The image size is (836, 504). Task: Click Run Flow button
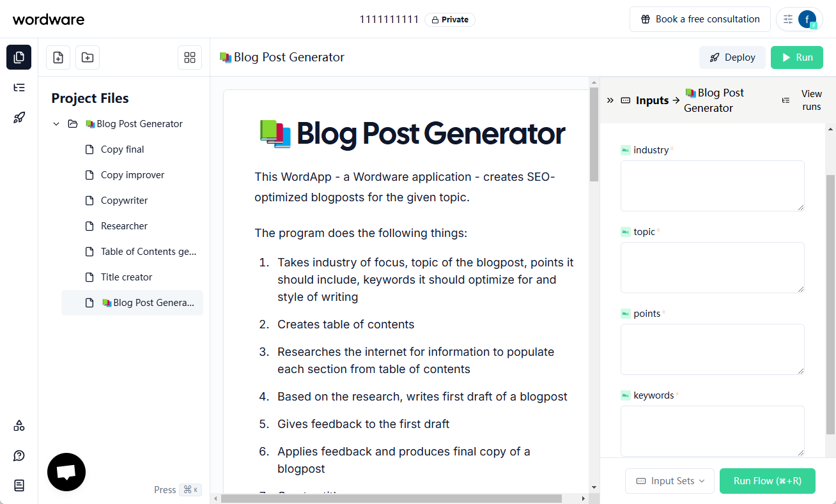coord(768,481)
